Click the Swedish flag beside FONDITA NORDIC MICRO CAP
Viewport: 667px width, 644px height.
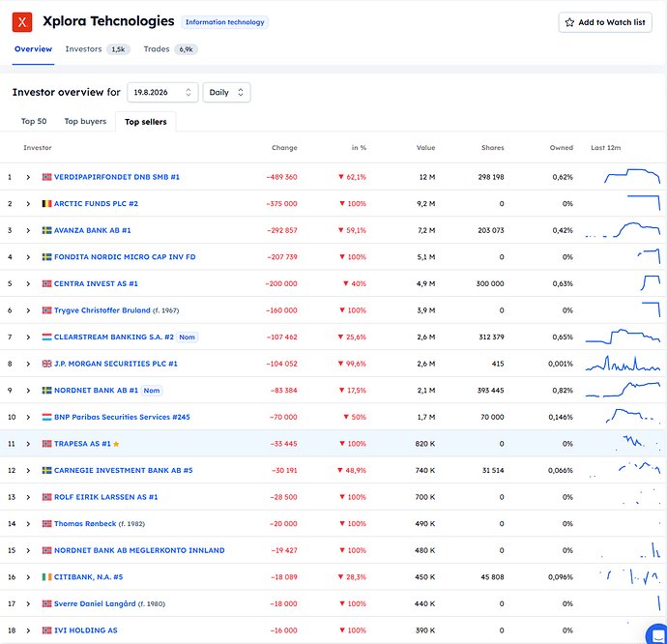click(x=46, y=257)
